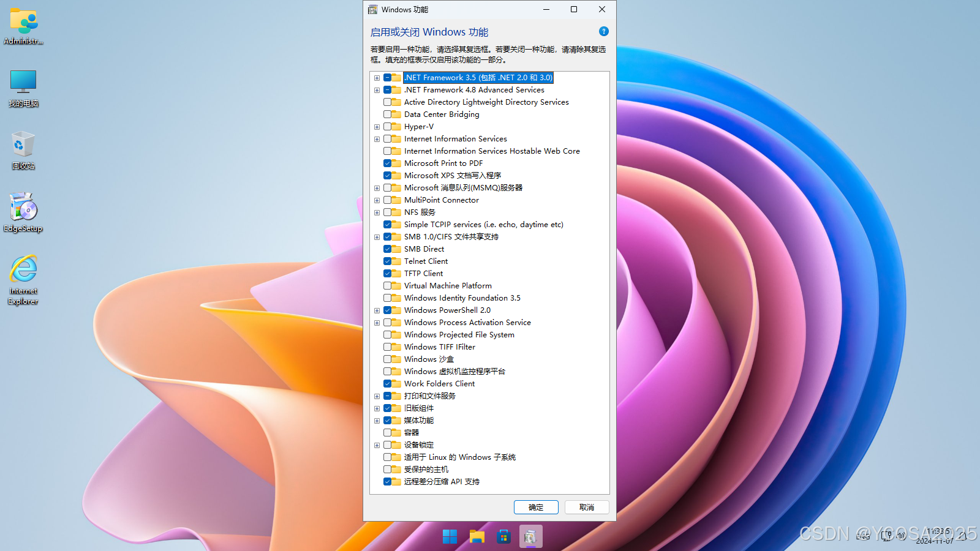Expand the Hyper-V tree node

click(377, 127)
